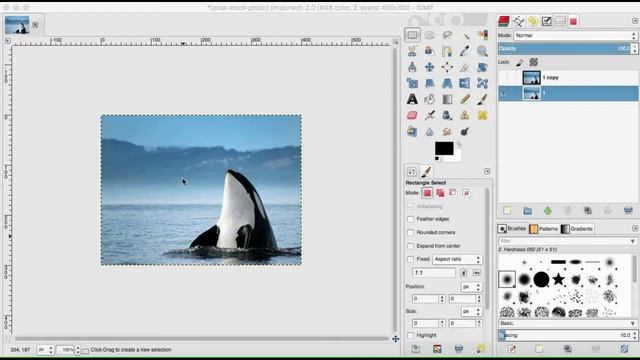The height and width of the screenshot is (360, 640).
Task: Open the layer Mode dropdown
Action: 576,36
